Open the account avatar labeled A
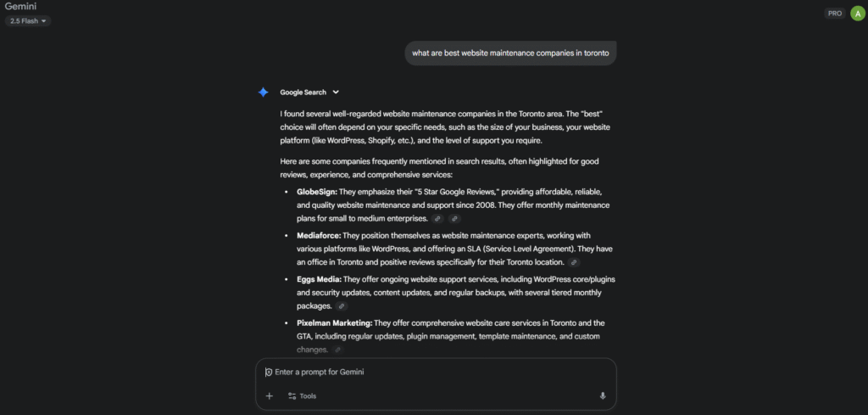868x415 pixels. [x=857, y=13]
